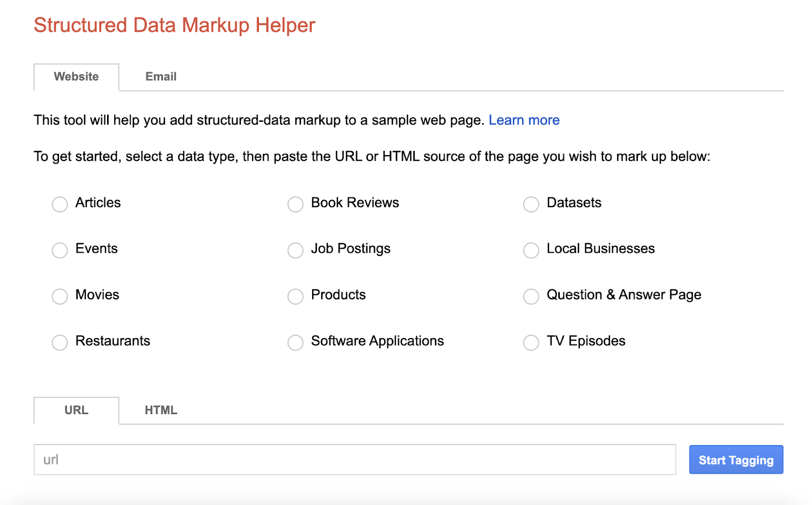Select the Restaurants data type

pyautogui.click(x=59, y=343)
